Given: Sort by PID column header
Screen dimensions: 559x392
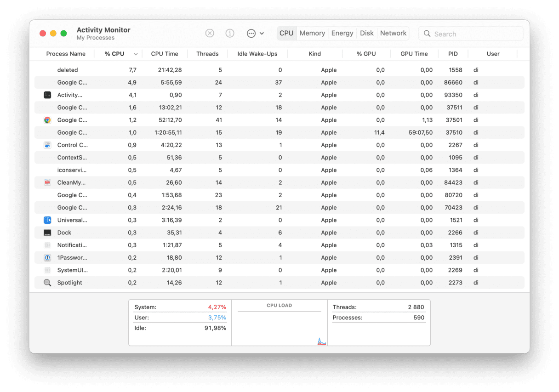Looking at the screenshot, I should pos(453,54).
